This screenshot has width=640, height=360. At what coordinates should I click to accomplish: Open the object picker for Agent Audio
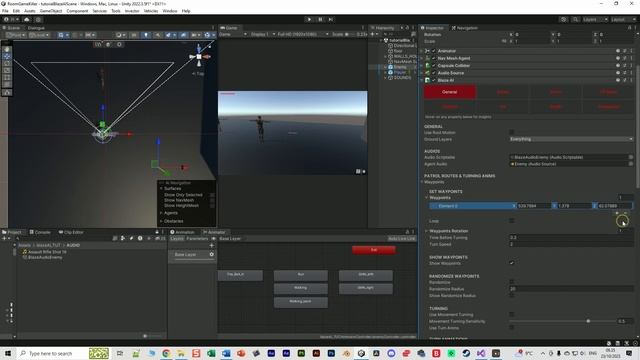point(631,164)
